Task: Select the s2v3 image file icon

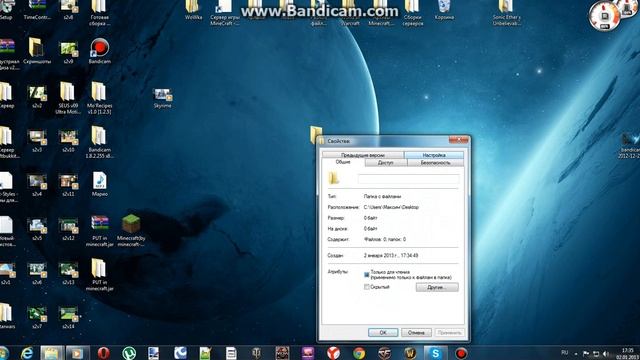Action: tap(37, 140)
